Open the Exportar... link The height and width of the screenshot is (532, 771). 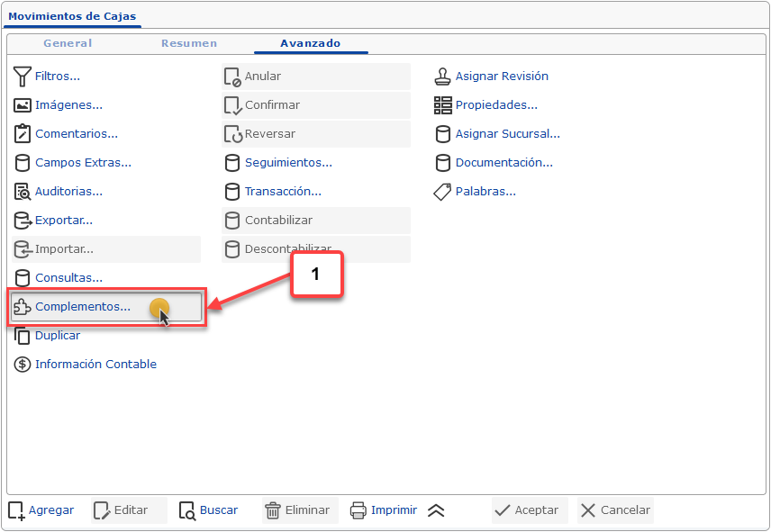coord(64,220)
